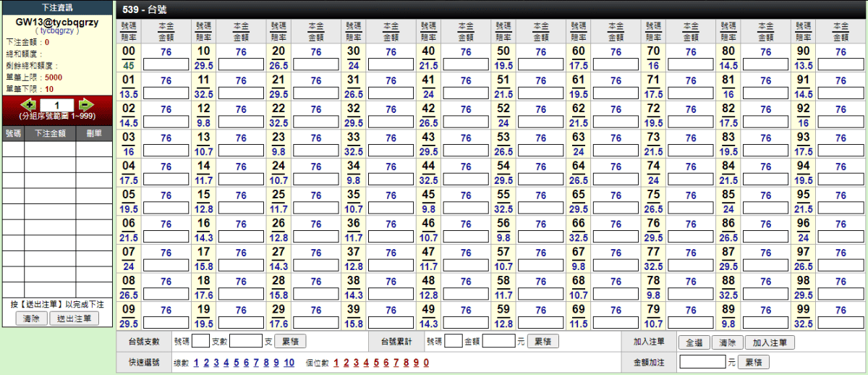This screenshot has height=375, width=868.
Task: Click the 下注資訊 panel header
Action: pyautogui.click(x=57, y=7)
